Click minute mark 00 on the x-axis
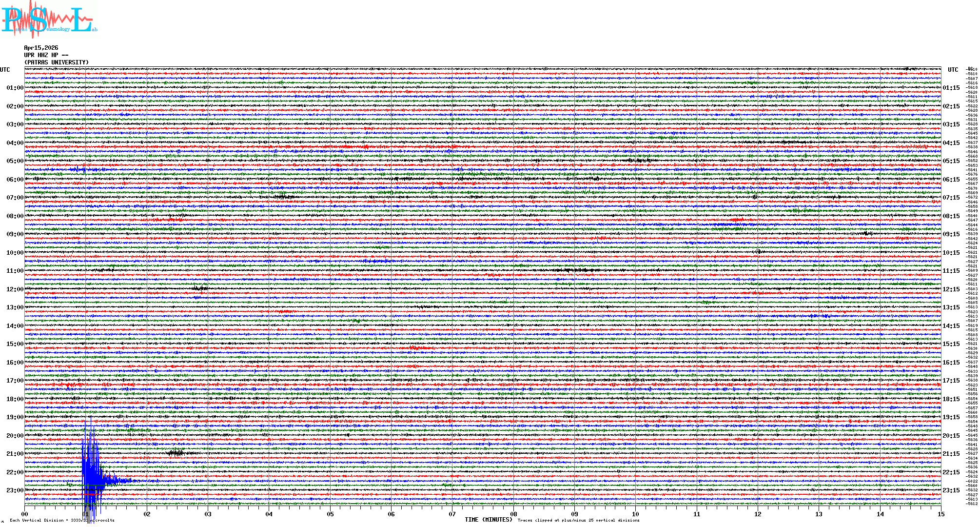Viewport: 980px width, 527px height. [x=25, y=514]
